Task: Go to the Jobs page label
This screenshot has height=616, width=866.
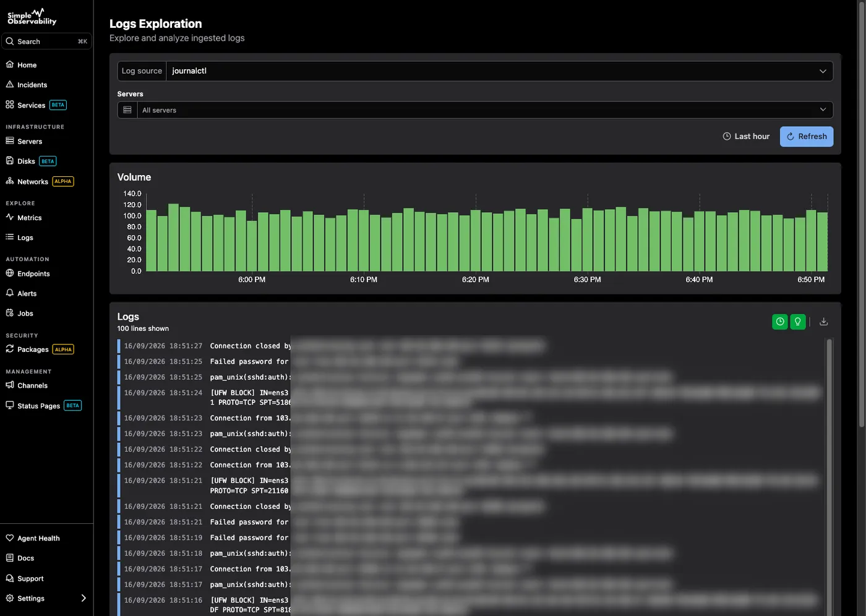Action: 25,314
